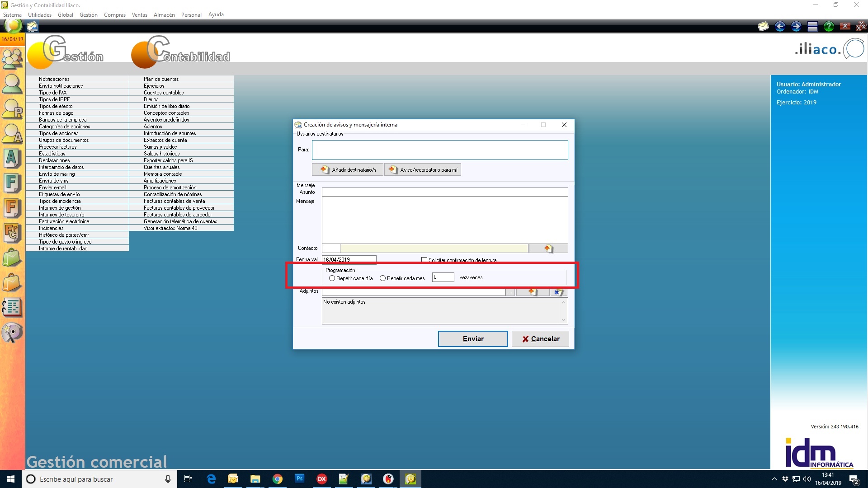Click the vez/veces repeat count field
The height and width of the screenshot is (488, 868).
[443, 277]
